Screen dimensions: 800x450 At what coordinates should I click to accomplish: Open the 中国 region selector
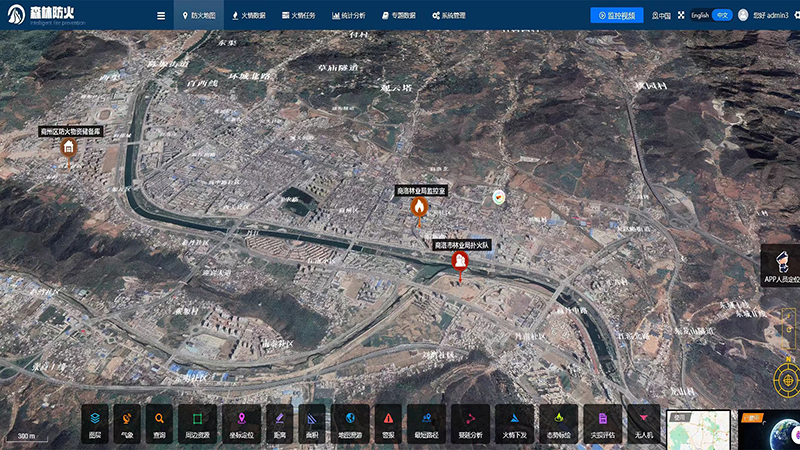point(660,15)
